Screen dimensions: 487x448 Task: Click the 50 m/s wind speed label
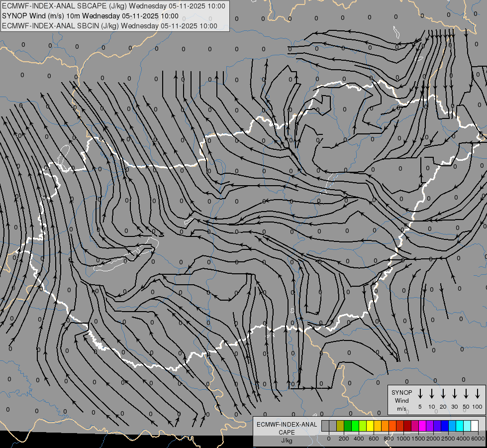(466, 407)
